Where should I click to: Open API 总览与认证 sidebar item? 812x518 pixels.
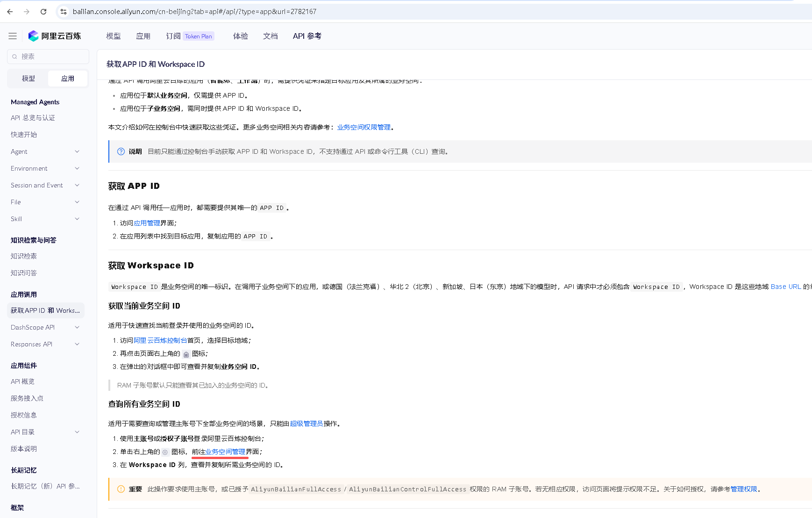pos(33,118)
